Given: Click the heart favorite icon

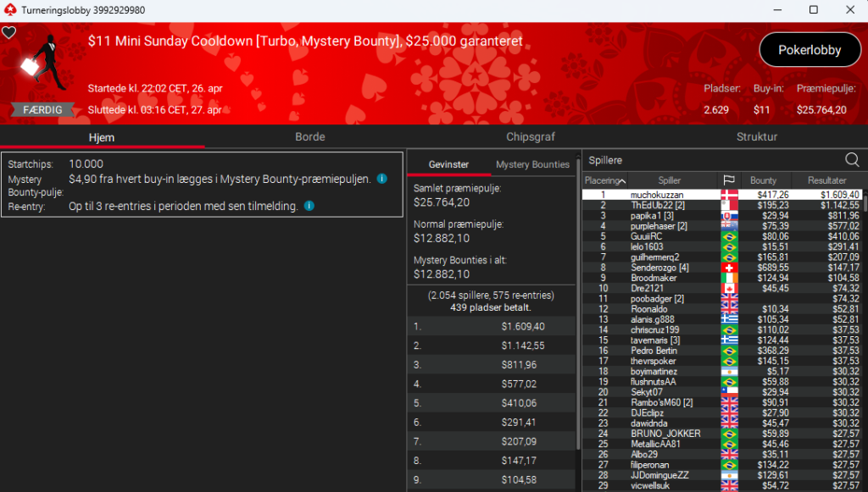Looking at the screenshot, I should pyautogui.click(x=8, y=33).
